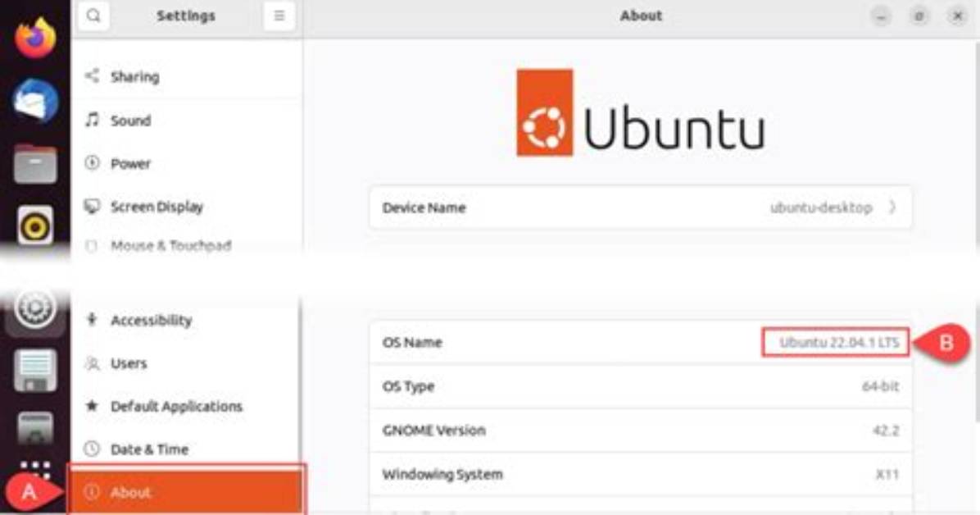
Task: Click the Device Name row label
Action: point(424,207)
